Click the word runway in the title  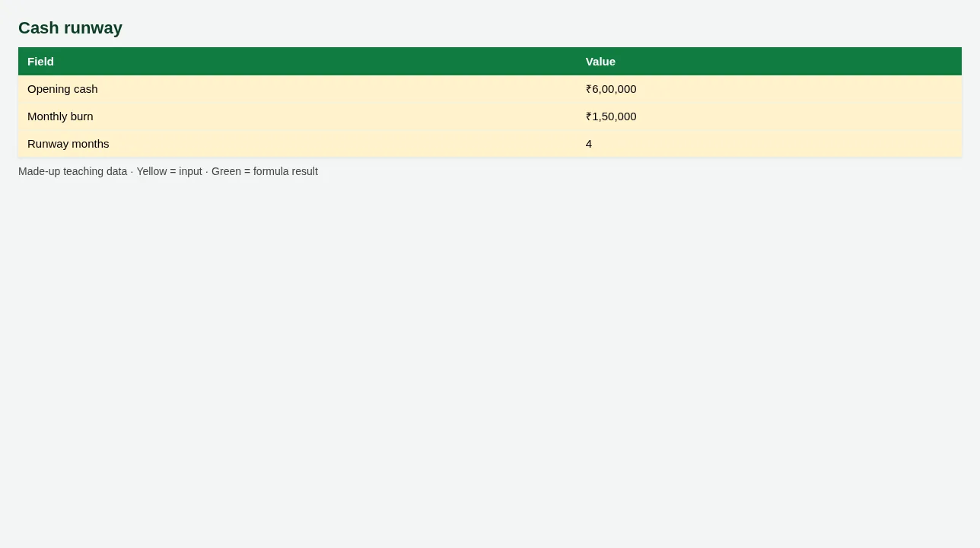(x=93, y=28)
